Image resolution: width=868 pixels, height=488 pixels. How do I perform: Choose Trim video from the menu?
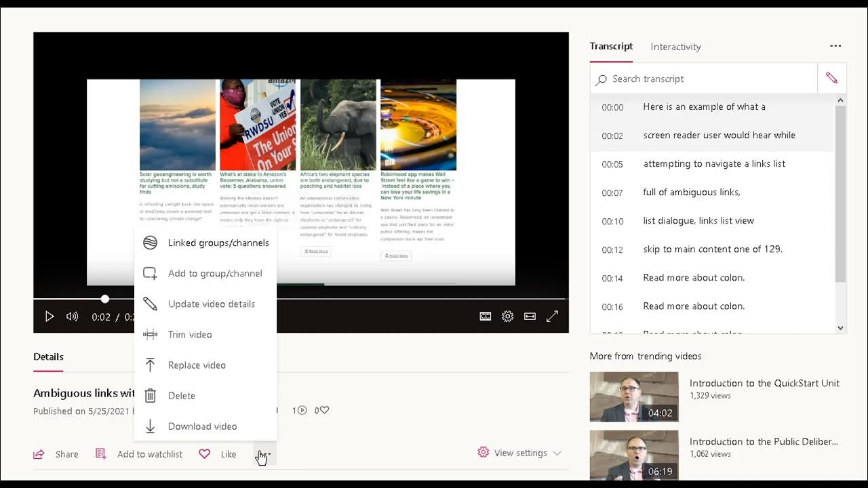click(190, 334)
